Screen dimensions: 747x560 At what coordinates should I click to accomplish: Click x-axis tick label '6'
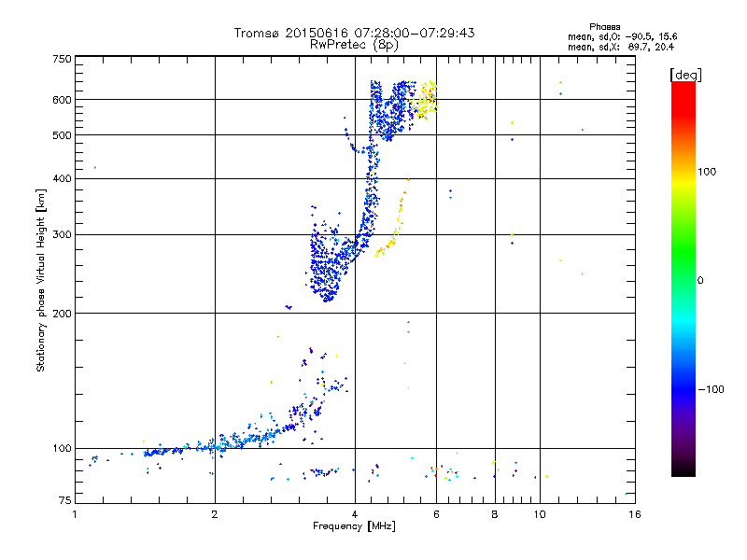click(x=436, y=514)
